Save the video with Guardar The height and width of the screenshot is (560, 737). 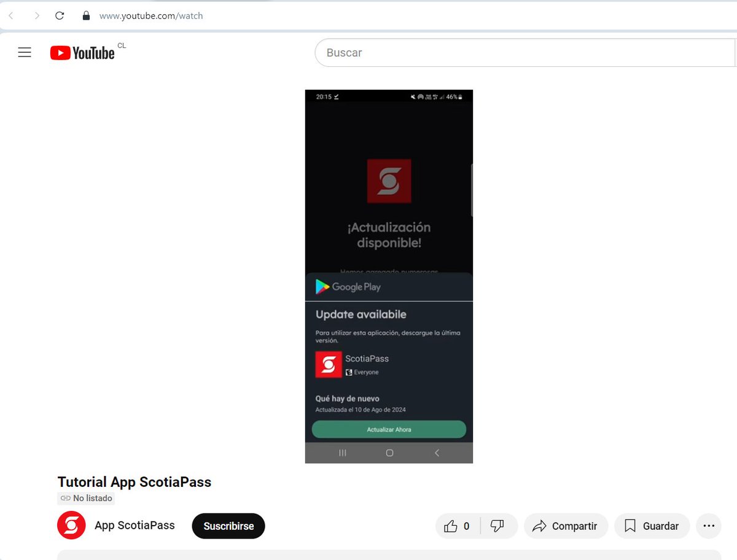652,526
